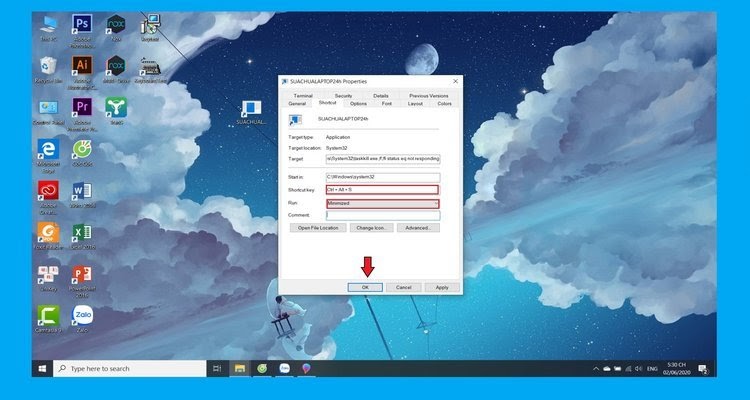Click the Zalo desktop icon

coord(82,317)
